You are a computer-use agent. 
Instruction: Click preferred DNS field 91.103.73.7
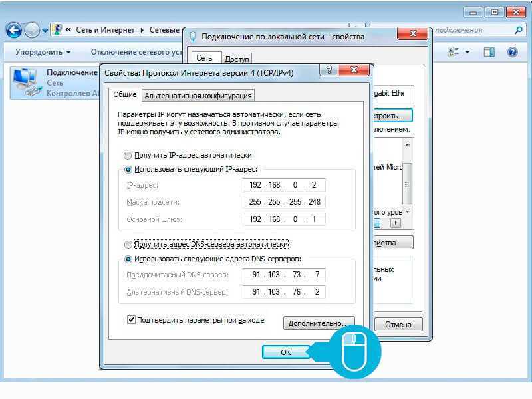tap(284, 275)
